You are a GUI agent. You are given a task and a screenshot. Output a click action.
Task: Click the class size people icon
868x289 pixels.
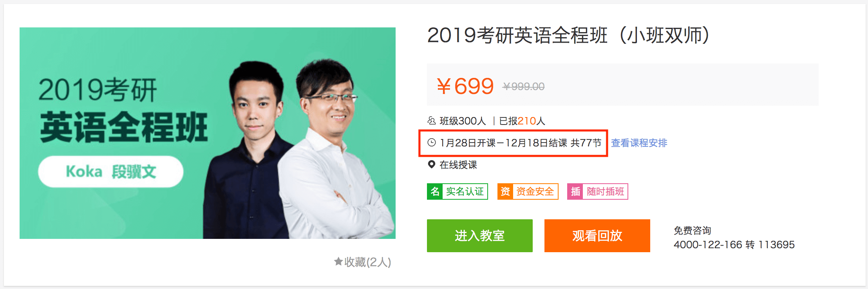click(431, 121)
